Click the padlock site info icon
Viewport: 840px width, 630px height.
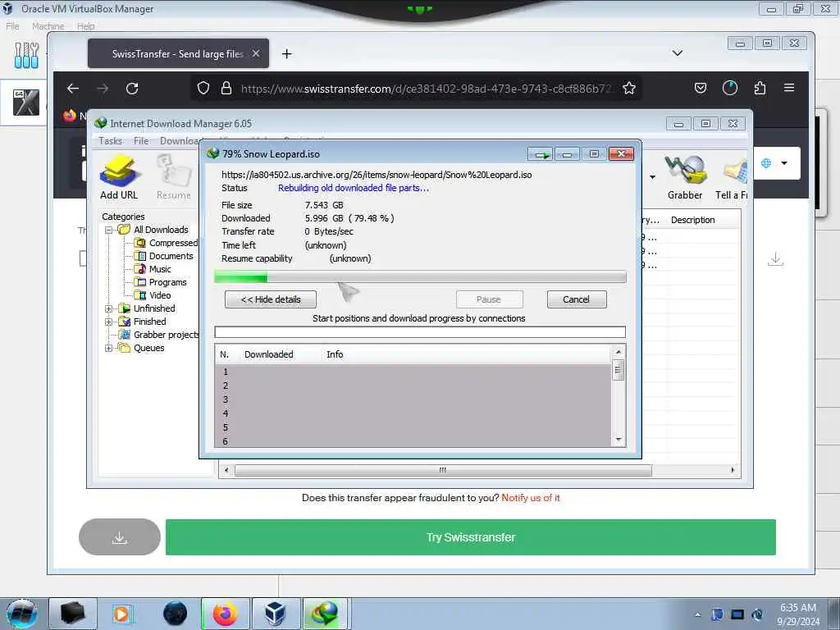tap(226, 89)
